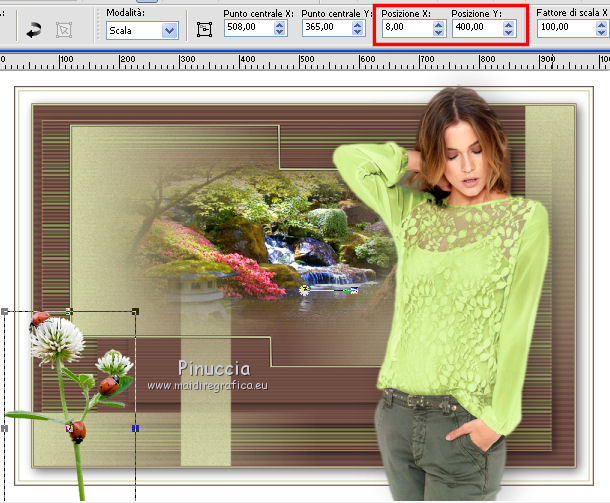Decrease the Fattore di scala X value

601,32
